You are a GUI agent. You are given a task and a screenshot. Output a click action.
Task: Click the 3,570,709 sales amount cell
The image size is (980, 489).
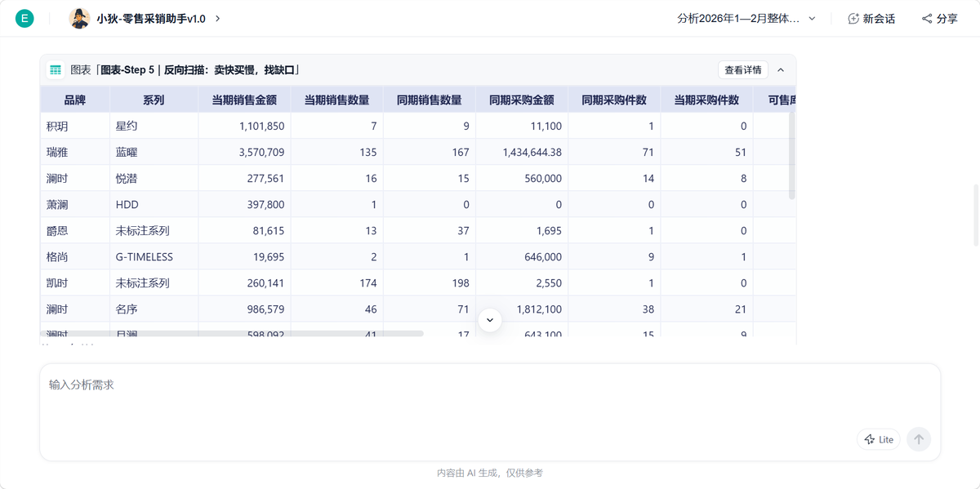244,152
